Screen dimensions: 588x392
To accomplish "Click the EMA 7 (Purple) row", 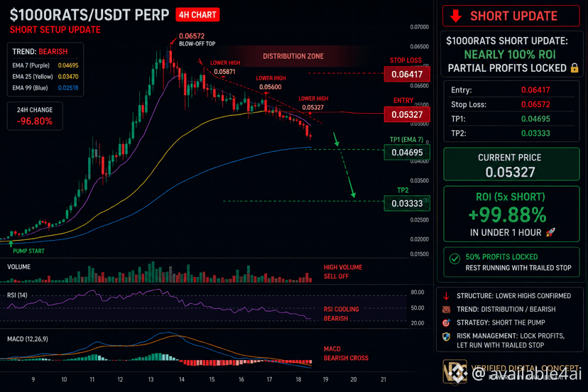I will click(x=45, y=65).
